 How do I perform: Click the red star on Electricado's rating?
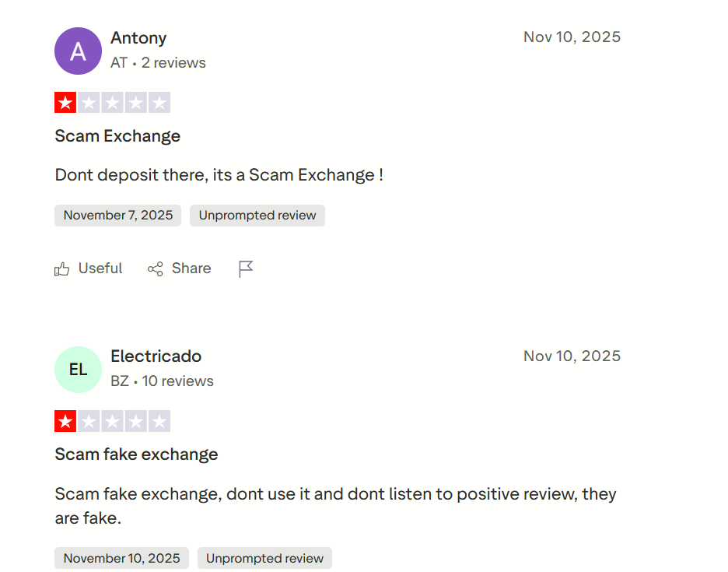pos(65,421)
